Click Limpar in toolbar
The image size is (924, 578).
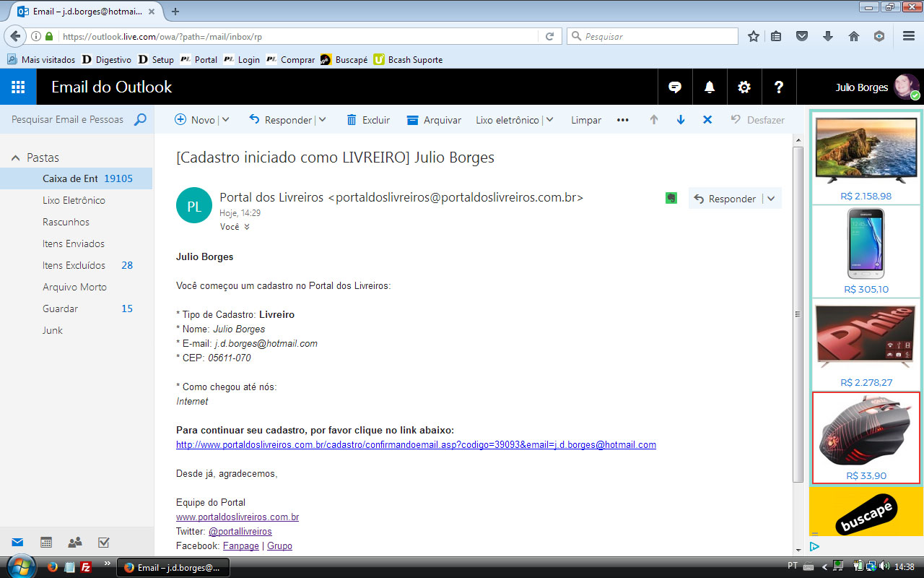[x=586, y=120]
